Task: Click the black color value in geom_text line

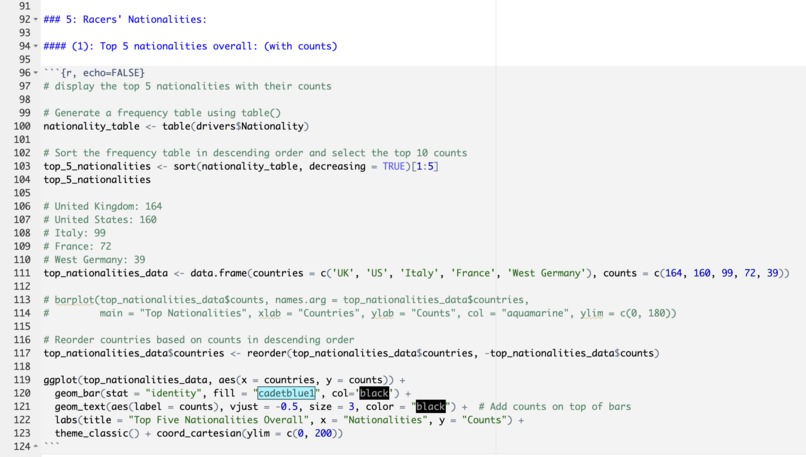Action: coord(430,407)
